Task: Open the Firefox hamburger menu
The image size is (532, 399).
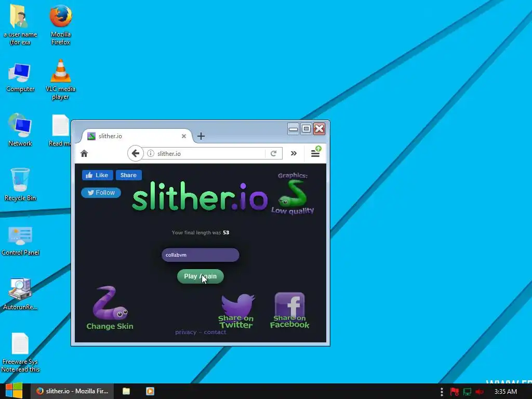Action: coord(315,153)
